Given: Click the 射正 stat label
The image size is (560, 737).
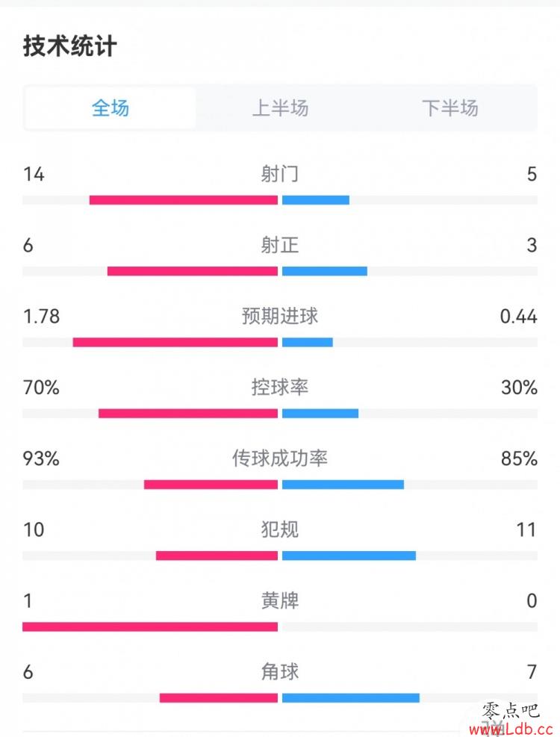Looking at the screenshot, I should pos(280,245).
